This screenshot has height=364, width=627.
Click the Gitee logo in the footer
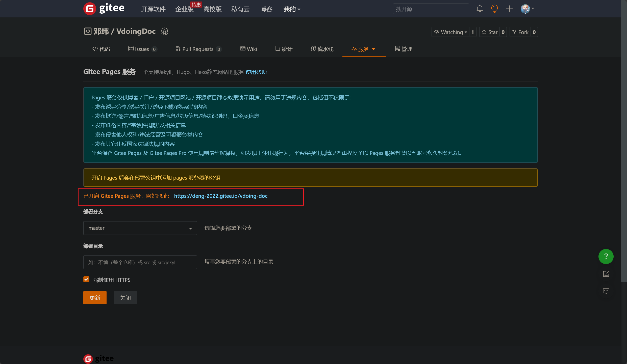coord(98,358)
